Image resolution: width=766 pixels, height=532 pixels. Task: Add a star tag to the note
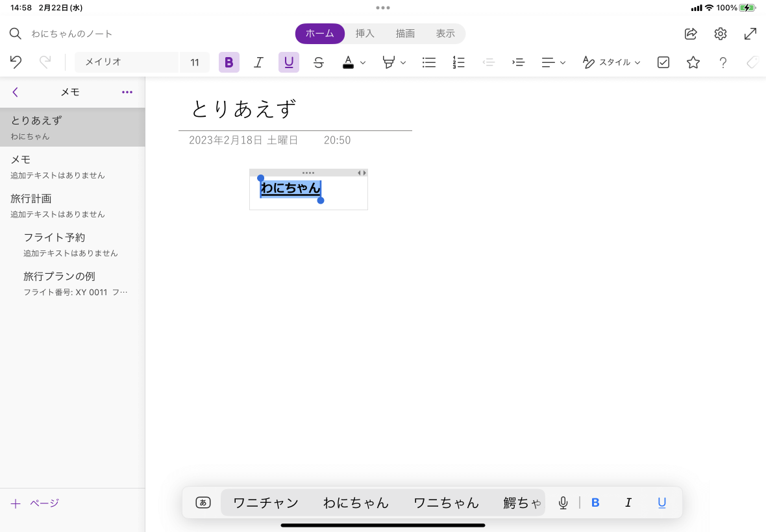click(693, 62)
